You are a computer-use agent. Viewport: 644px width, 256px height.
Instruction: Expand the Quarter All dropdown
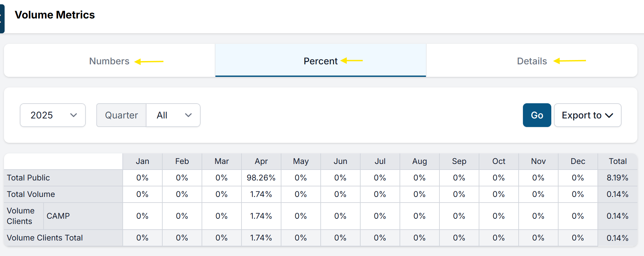pyautogui.click(x=173, y=115)
